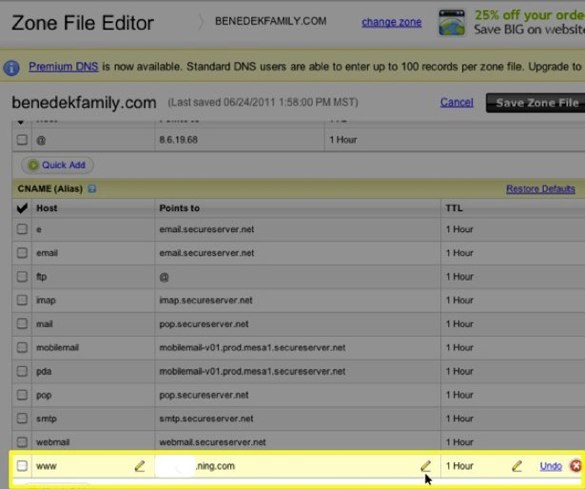The height and width of the screenshot is (489, 585).
Task: Click Cancel next to Save Zone File
Action: click(x=457, y=102)
